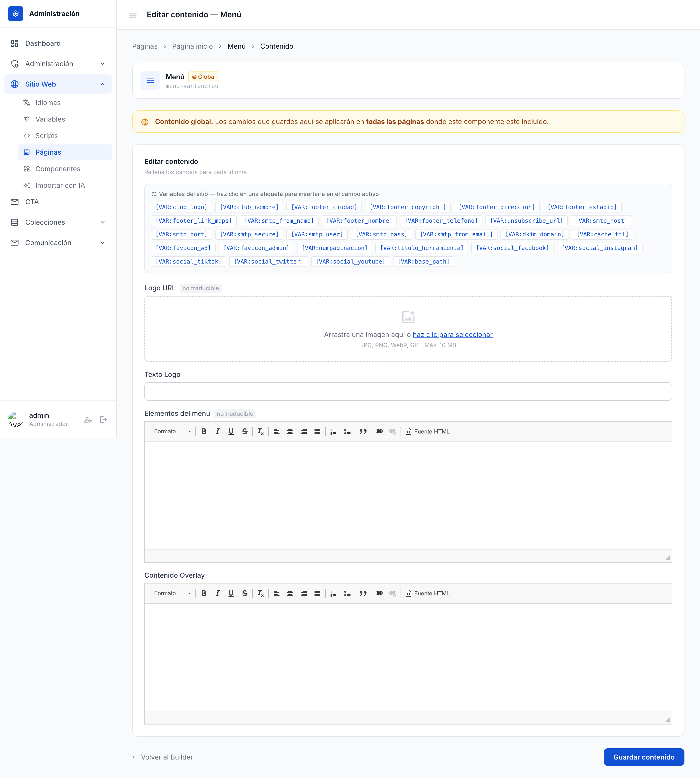Toggle Fuente HTML in Elementos del menu editor
Image resolution: width=700 pixels, height=778 pixels.
click(427, 431)
